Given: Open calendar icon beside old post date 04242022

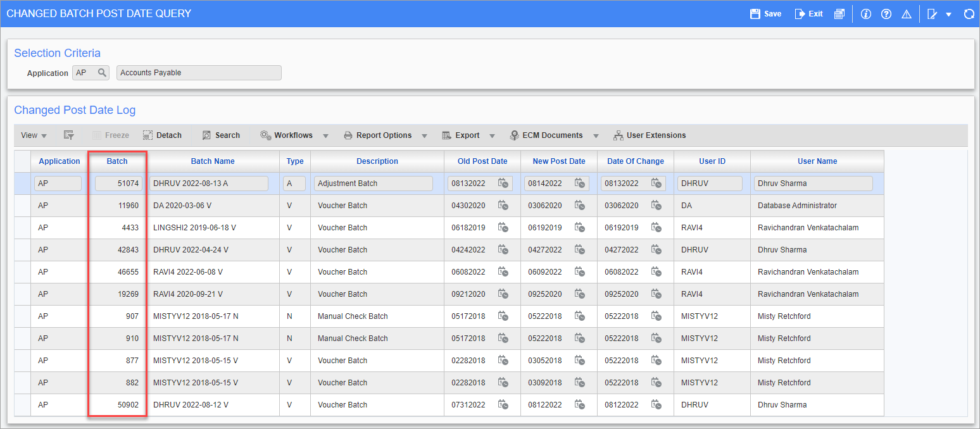Looking at the screenshot, I should [x=503, y=250].
